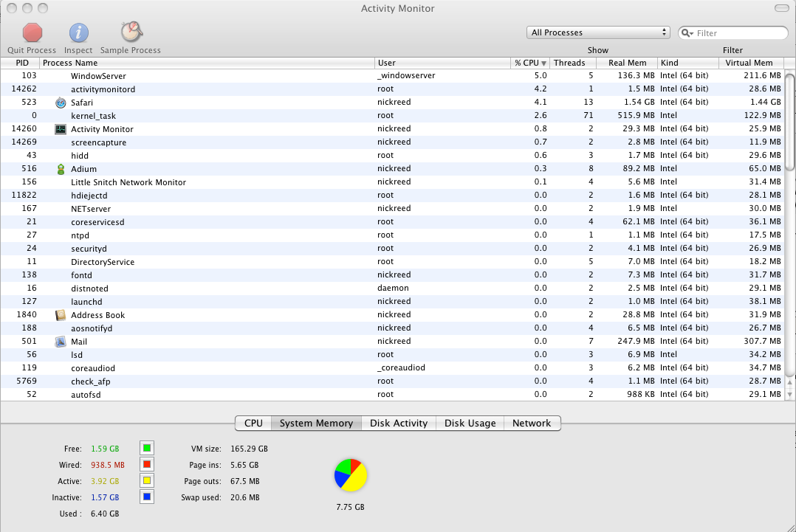
Task: Select the screencapture process row
Action: pos(392,142)
